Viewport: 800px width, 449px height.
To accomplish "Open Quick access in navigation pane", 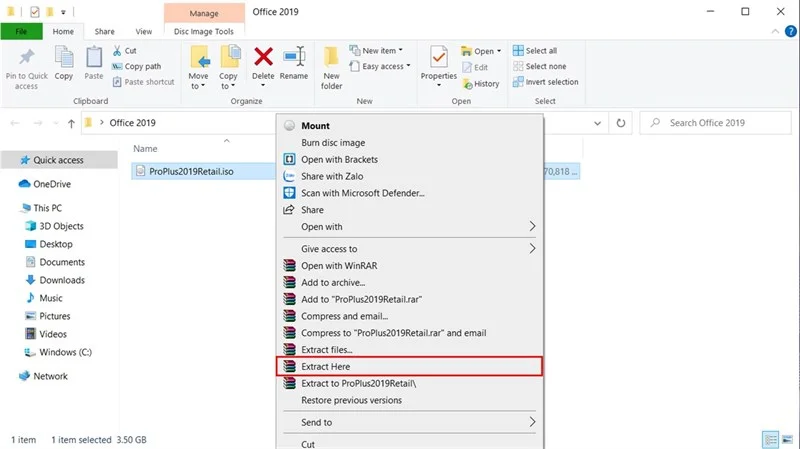I will tap(59, 160).
